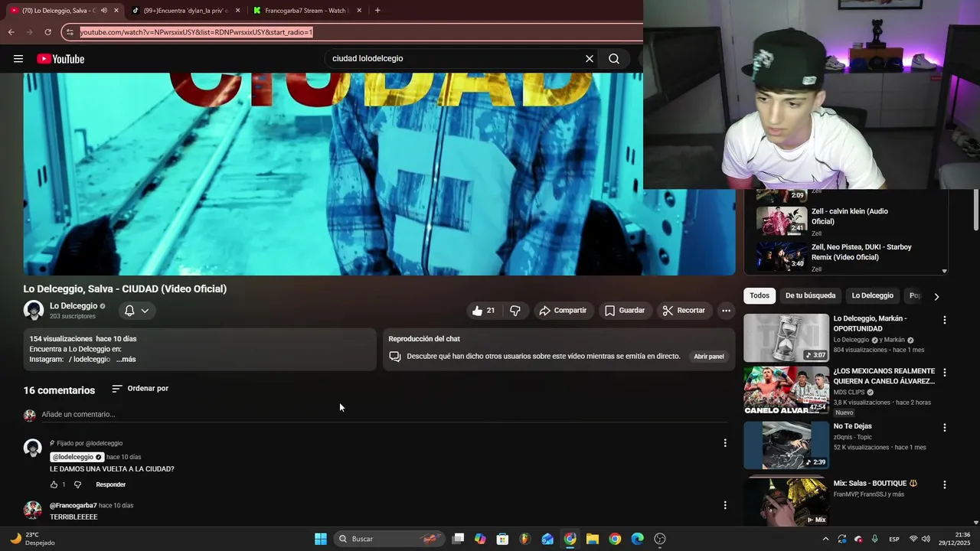The width and height of the screenshot is (980, 551).
Task: Expand description with ...más
Action: [126, 360]
